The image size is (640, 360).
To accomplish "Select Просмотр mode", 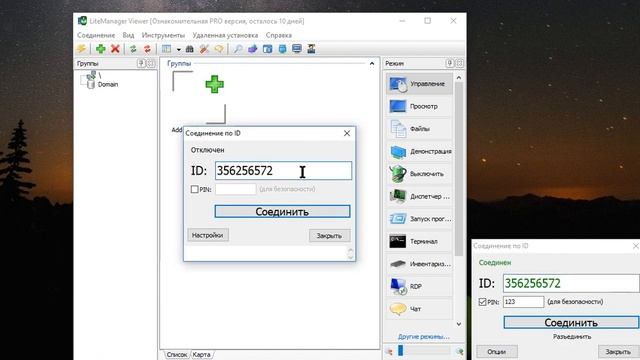I will click(x=419, y=106).
